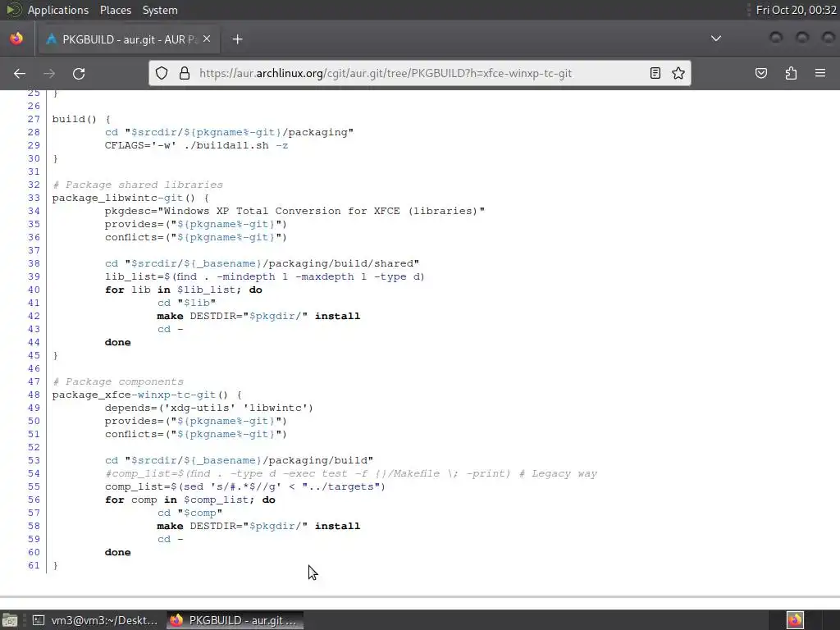Viewport: 840px width, 630px height.
Task: Switch to PKGBUILD Firefox taskbar item
Action: (235, 620)
